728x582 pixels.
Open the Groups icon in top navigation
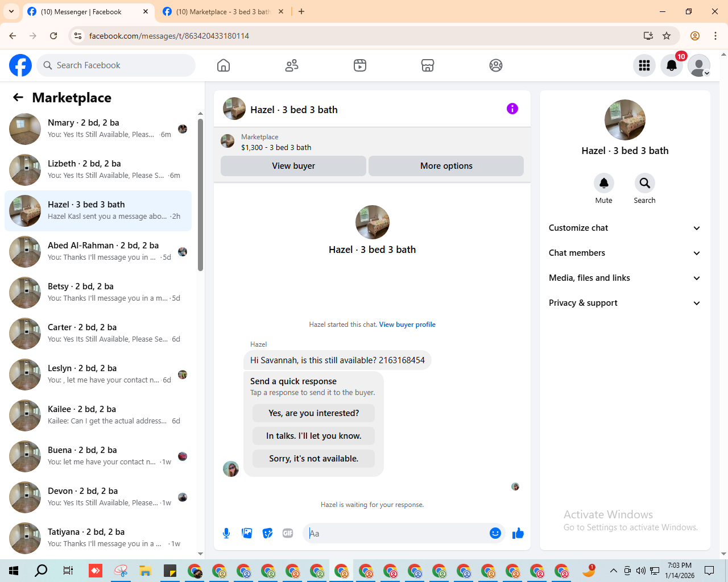(496, 65)
